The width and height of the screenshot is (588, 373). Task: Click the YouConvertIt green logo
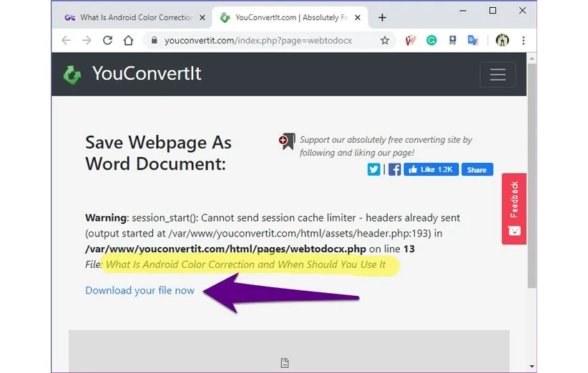72,74
